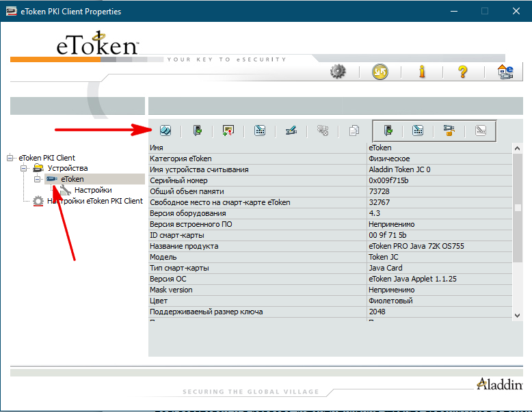Click the value 'Aladdin Token JC 0'

(399, 169)
